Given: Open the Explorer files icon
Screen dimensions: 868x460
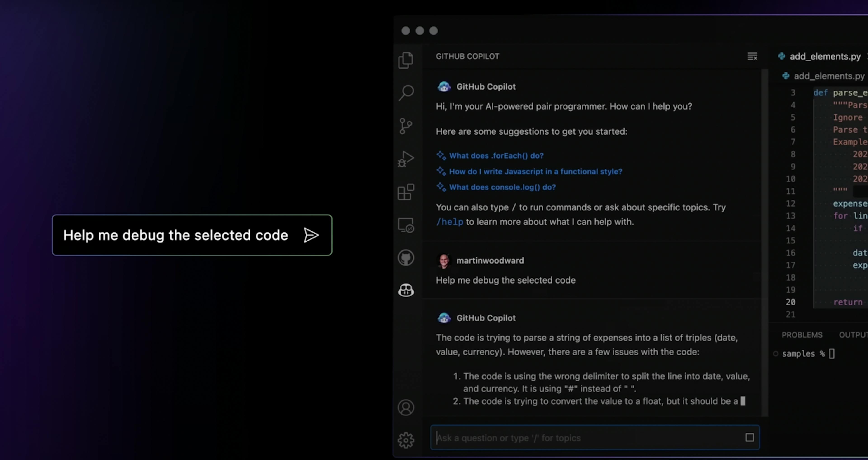Looking at the screenshot, I should (x=406, y=60).
